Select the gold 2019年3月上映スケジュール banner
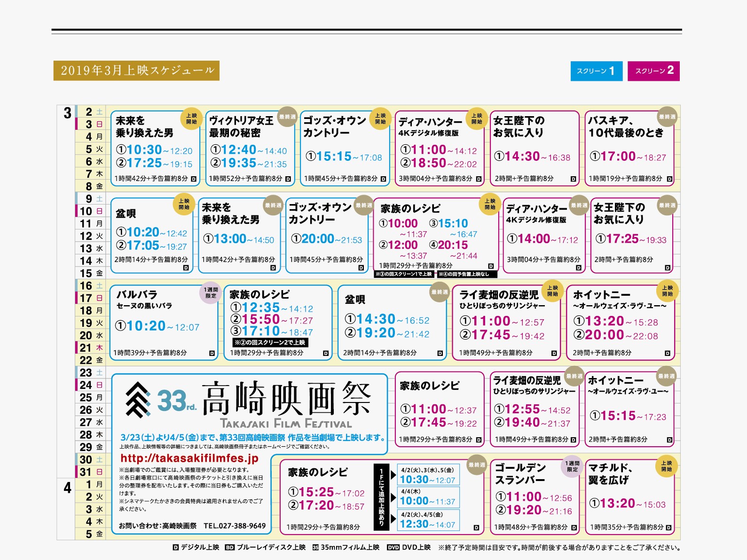 (x=136, y=71)
